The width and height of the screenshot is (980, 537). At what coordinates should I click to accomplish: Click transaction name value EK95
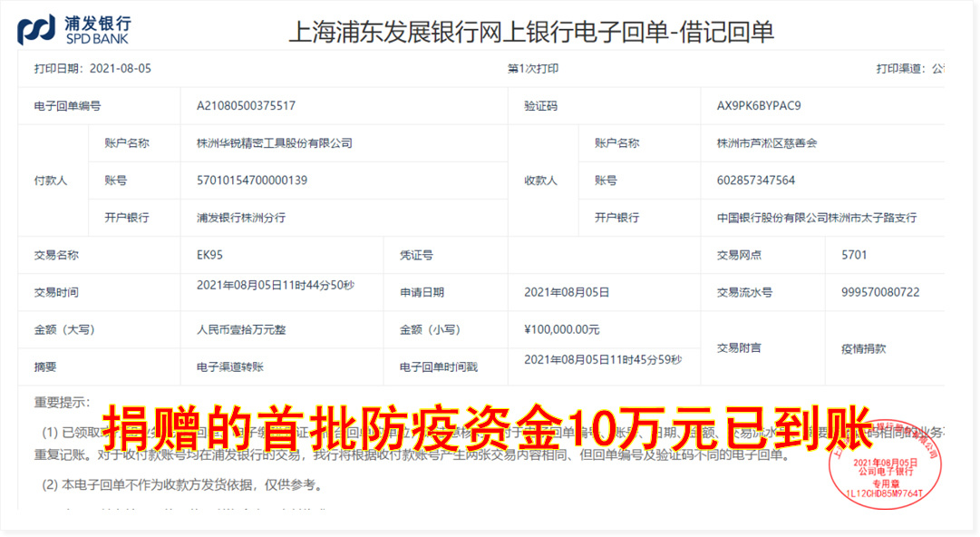click(209, 255)
